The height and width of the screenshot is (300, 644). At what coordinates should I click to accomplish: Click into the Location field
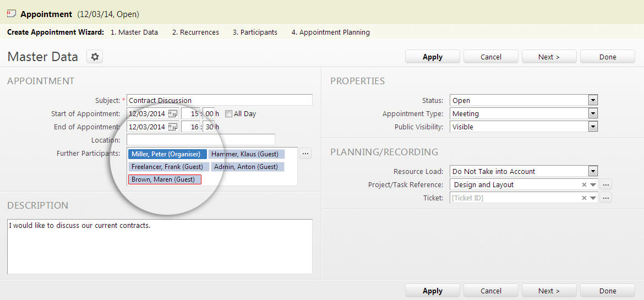(x=201, y=140)
